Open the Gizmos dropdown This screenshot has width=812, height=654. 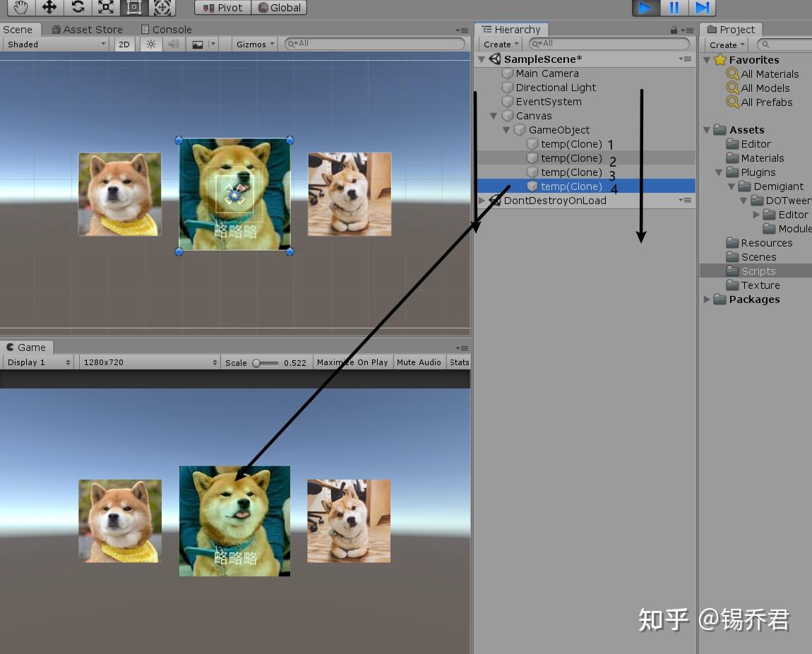click(253, 44)
